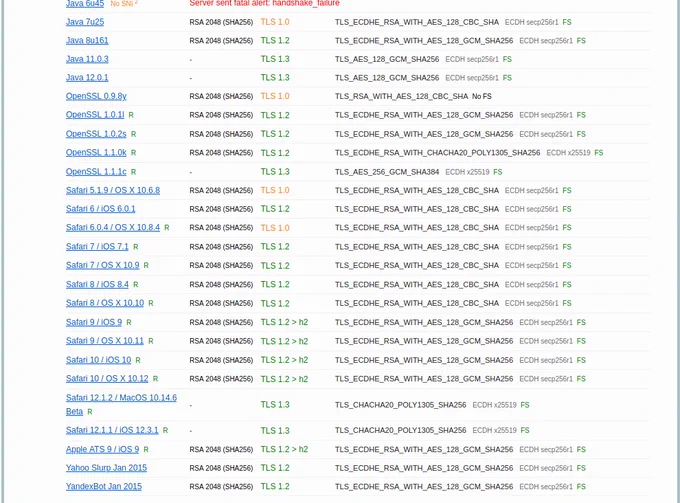
Task: Select R marker beside OpenSSL 1.0.1l
Action: click(x=131, y=115)
